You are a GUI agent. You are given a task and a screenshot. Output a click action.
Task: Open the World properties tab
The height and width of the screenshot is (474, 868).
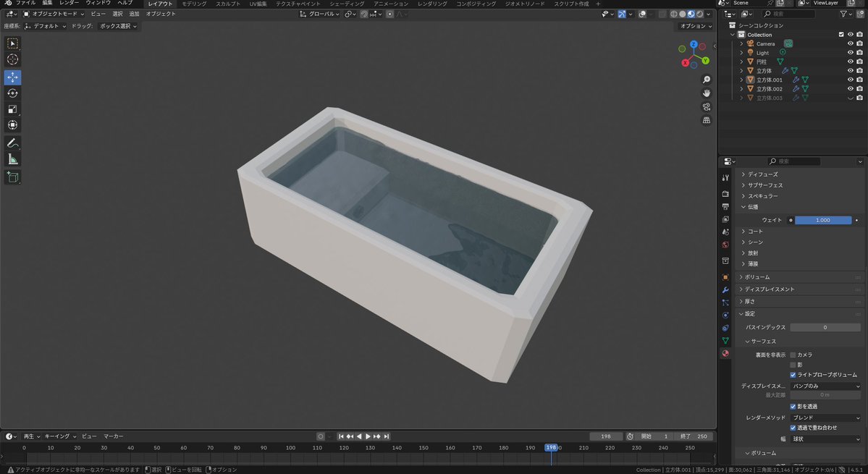725,245
